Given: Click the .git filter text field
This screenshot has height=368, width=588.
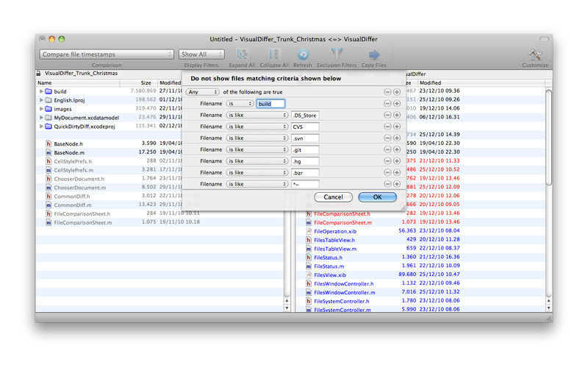Looking at the screenshot, I should coord(305,149).
